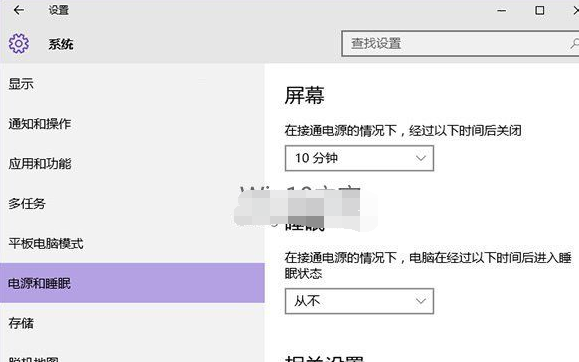Maximize the 设置 window

(x=539, y=10)
